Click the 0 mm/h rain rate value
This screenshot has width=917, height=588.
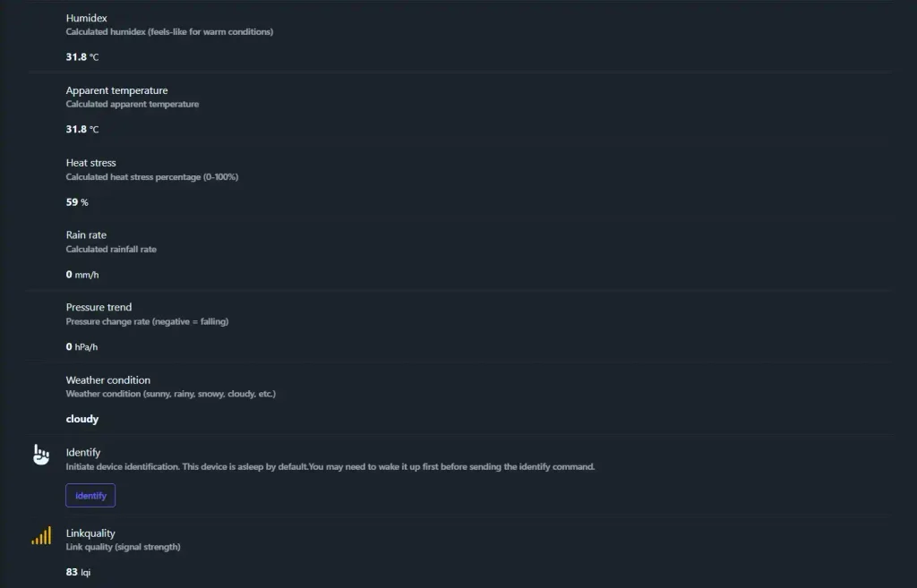click(x=82, y=275)
